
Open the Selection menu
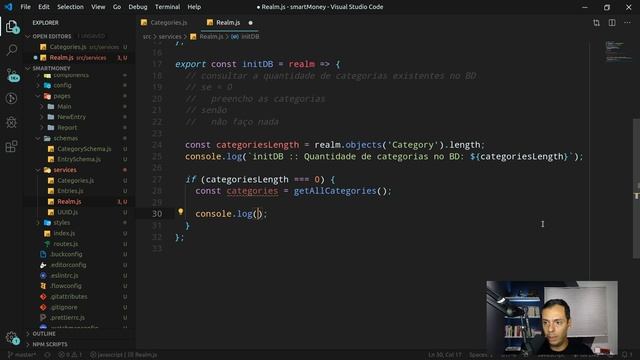click(70, 7)
